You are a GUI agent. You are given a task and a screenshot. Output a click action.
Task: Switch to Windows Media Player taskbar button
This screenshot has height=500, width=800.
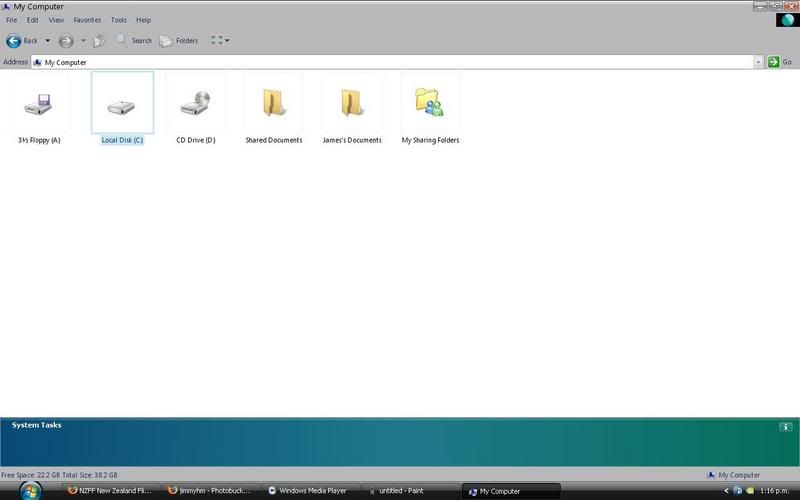[312, 491]
